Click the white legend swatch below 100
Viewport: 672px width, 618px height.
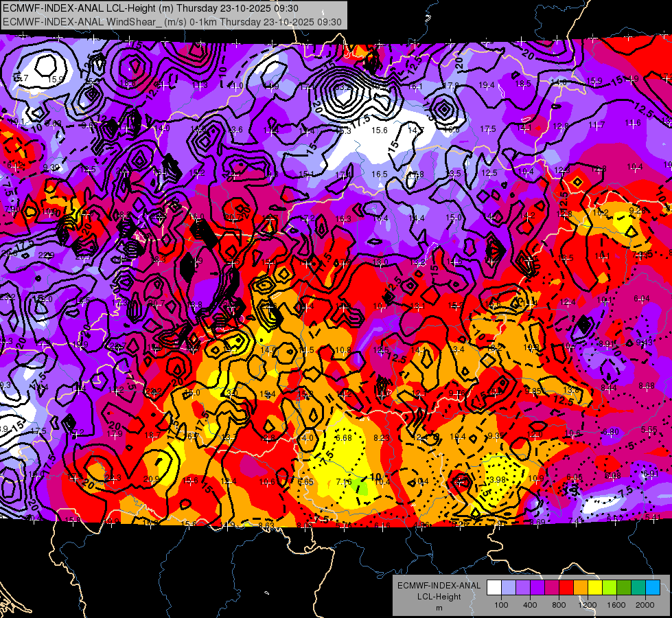click(x=494, y=588)
